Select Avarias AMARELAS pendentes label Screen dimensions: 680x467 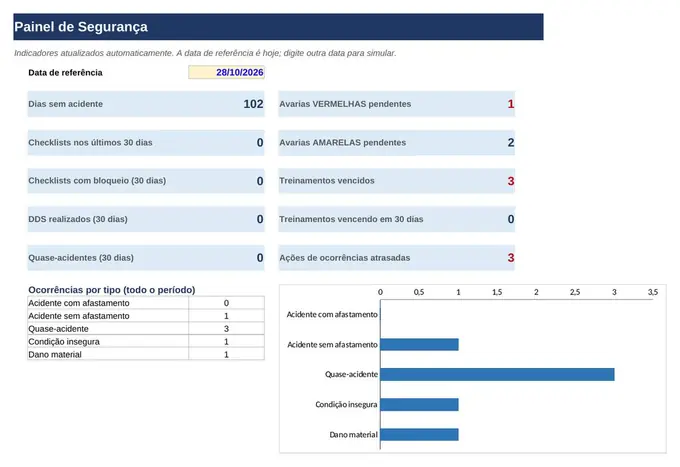tap(343, 143)
